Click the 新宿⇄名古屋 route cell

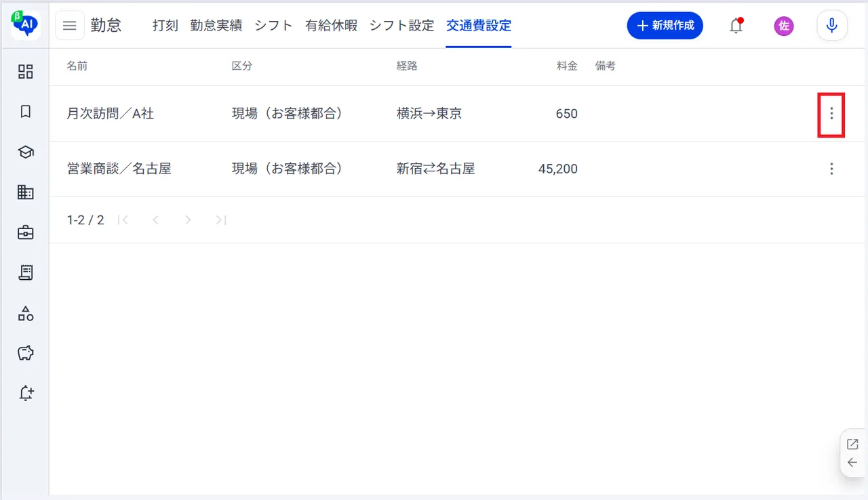point(436,169)
